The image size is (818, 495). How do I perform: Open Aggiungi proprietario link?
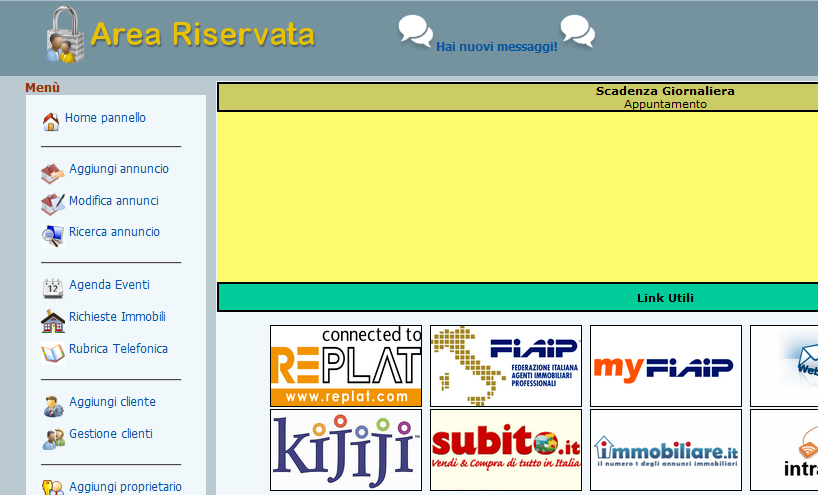click(126, 487)
